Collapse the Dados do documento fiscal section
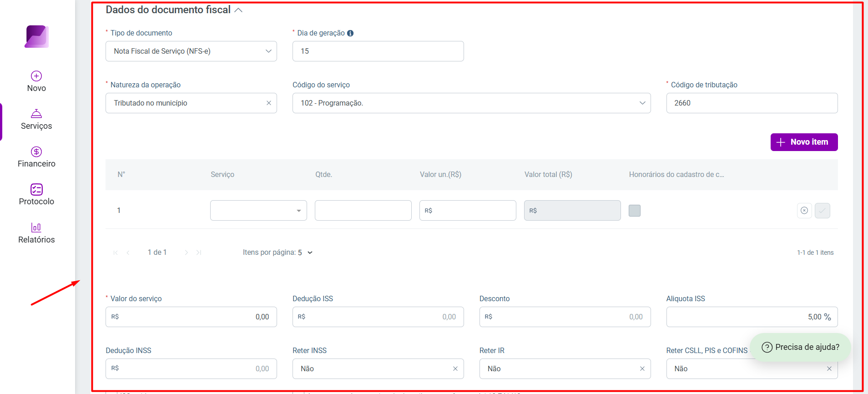This screenshot has height=394, width=868. pos(238,10)
